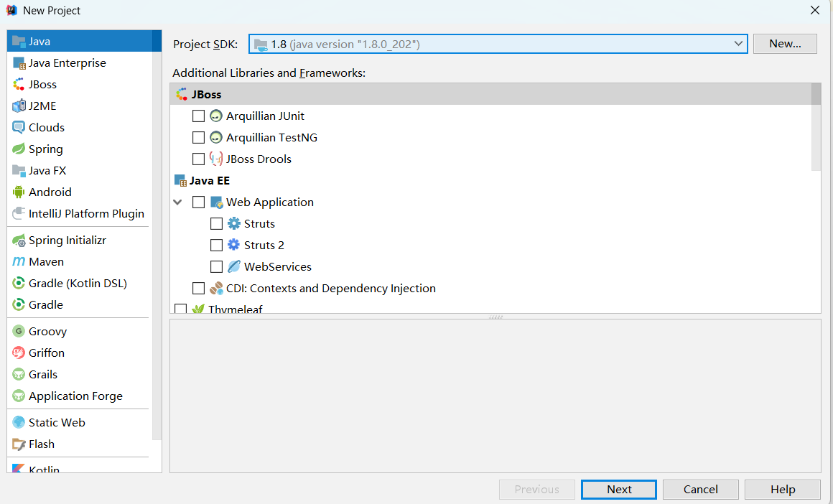
Task: Select Static Web project type
Action: pos(79,422)
